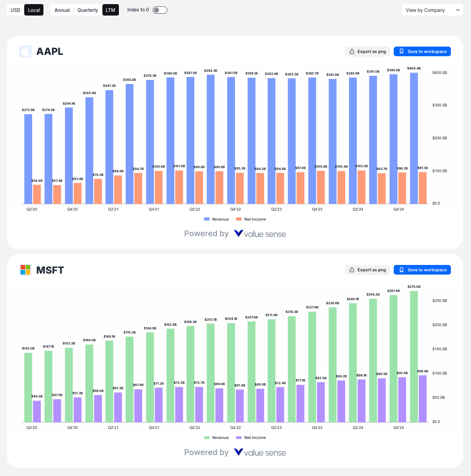Open the View by Company dropdown
471x476 pixels.
[432, 10]
